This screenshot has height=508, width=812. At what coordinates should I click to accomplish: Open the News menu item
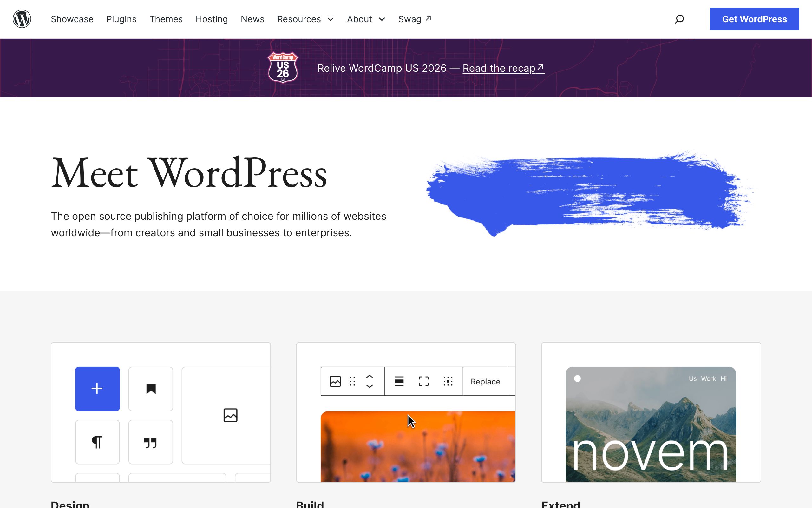click(x=253, y=19)
